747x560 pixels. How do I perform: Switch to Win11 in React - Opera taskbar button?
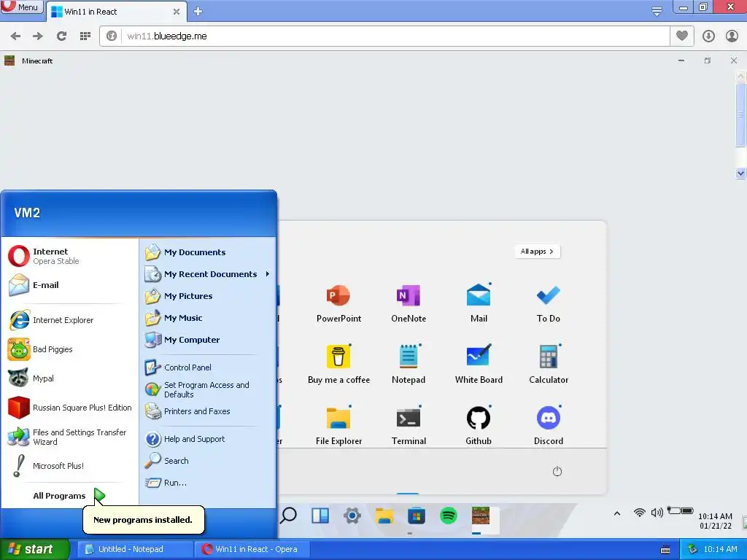click(x=252, y=549)
